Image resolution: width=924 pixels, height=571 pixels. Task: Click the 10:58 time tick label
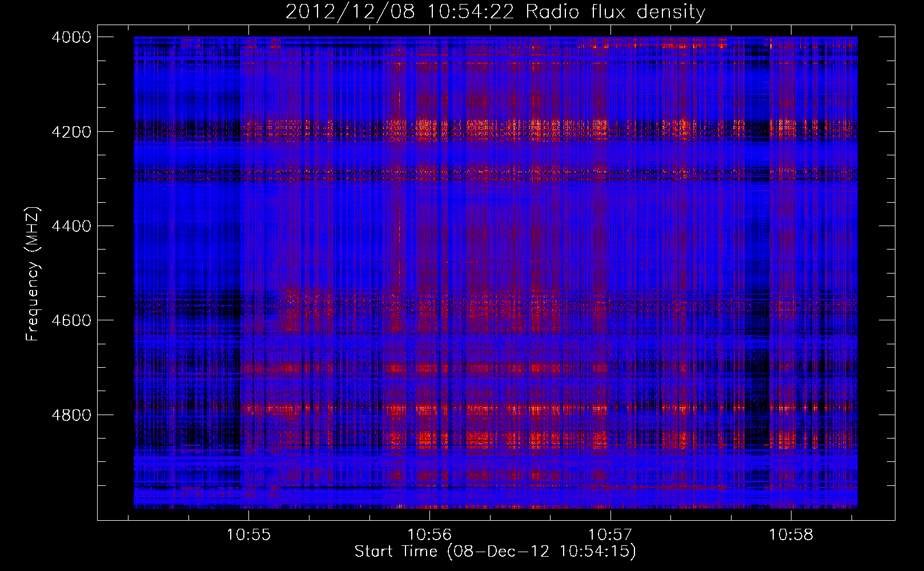coord(791,534)
